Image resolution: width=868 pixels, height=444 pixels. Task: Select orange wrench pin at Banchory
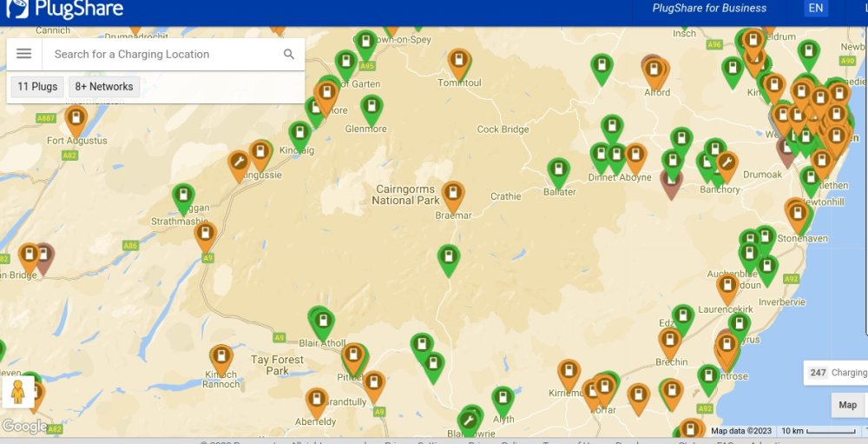pyautogui.click(x=727, y=165)
